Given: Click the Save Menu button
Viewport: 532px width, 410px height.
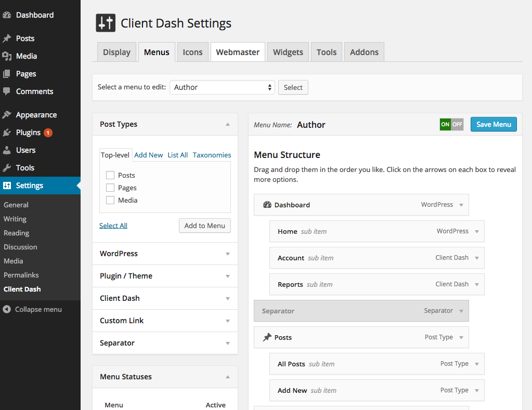Looking at the screenshot, I should click(493, 124).
